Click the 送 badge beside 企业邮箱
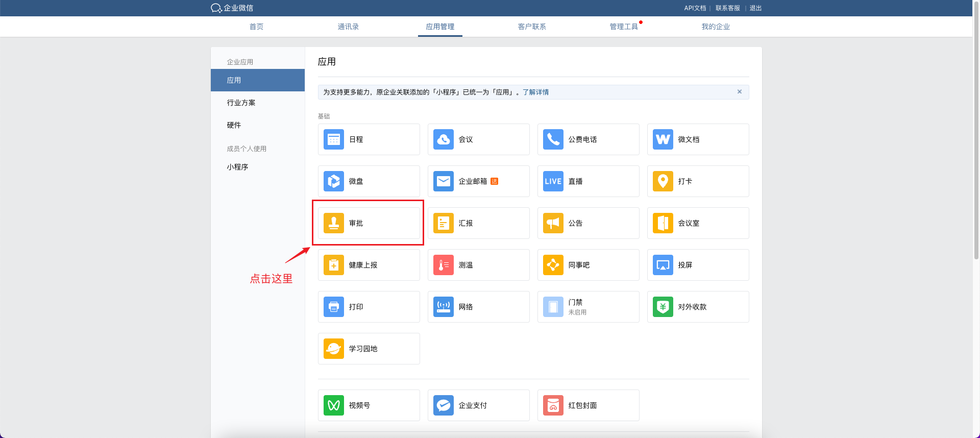This screenshot has width=980, height=438. 494,181
